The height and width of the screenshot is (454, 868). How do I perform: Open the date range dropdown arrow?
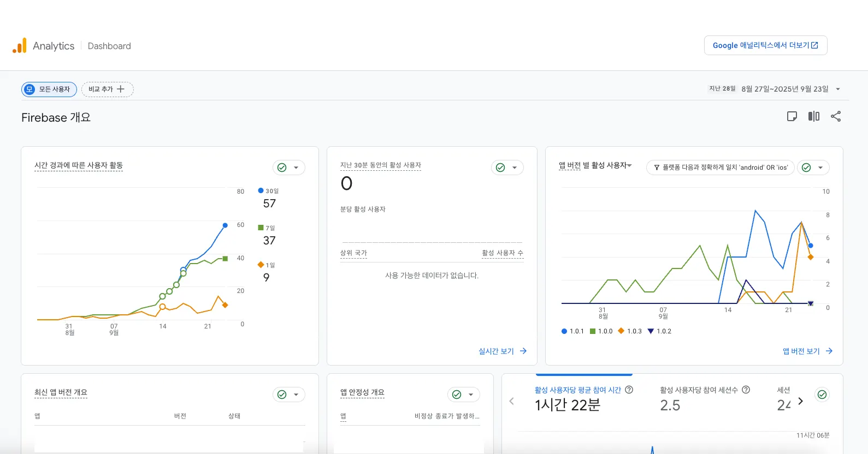tap(838, 89)
